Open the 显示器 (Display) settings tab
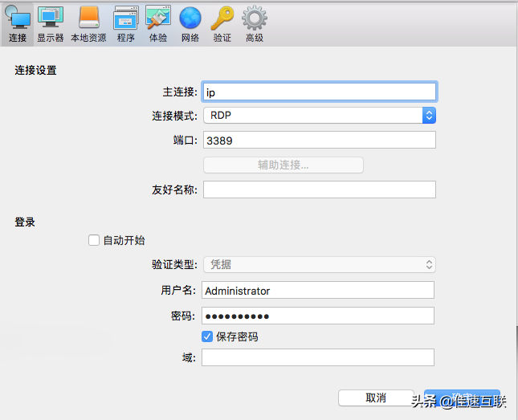518x420 pixels. click(x=51, y=24)
